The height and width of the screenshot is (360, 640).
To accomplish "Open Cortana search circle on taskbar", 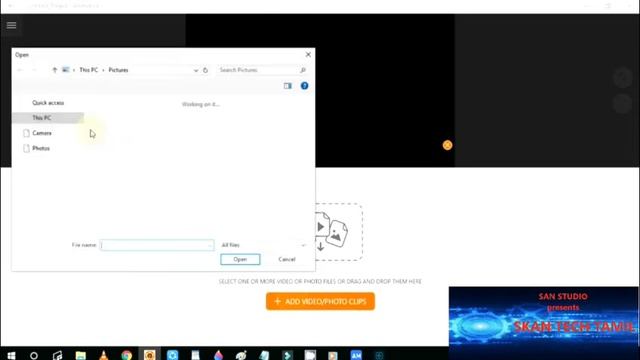I will pos(34,355).
